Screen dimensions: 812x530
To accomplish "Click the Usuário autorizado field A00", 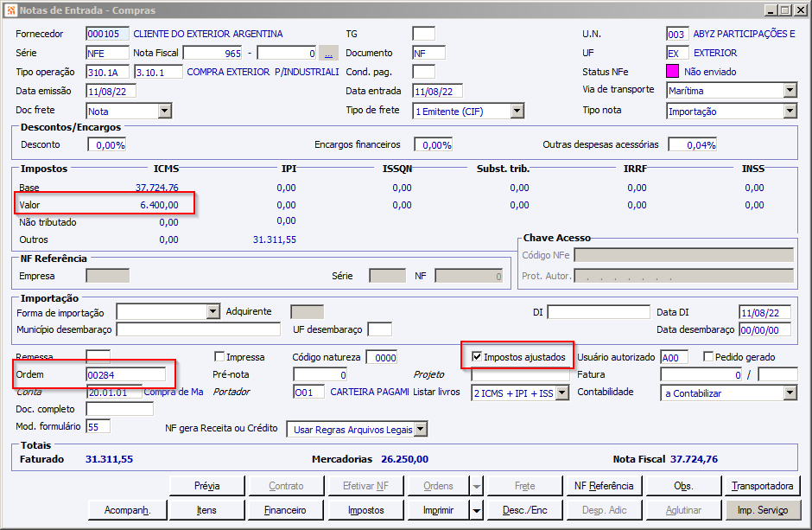I will coord(675,357).
